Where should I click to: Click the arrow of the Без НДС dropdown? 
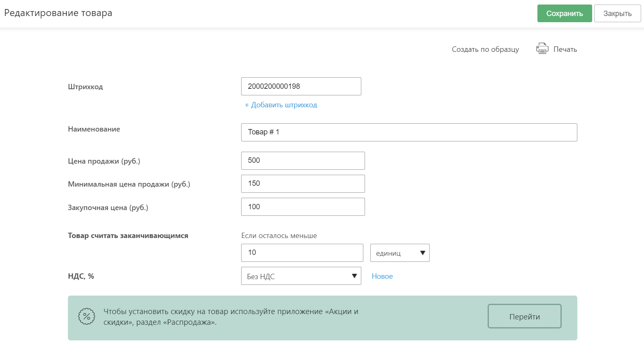click(x=354, y=276)
